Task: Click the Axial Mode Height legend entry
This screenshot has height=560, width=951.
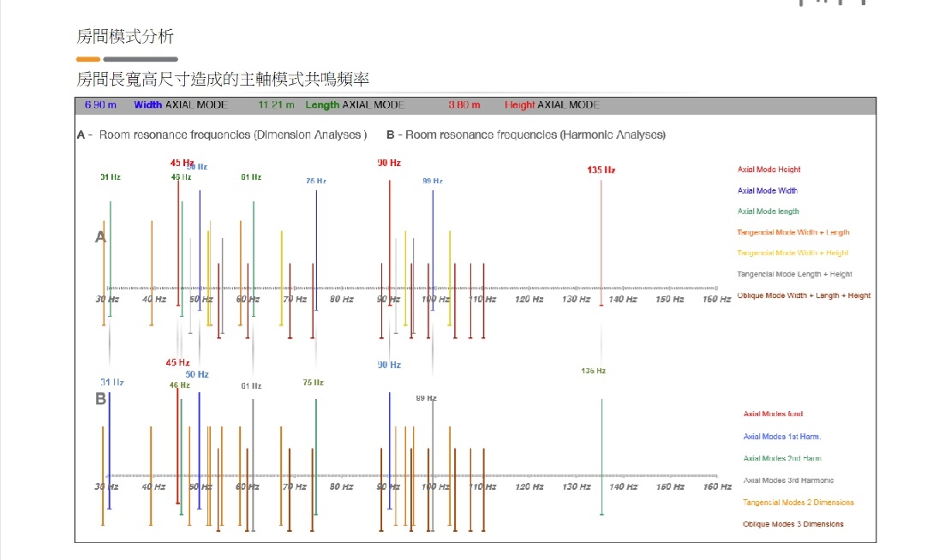Action: pos(769,169)
